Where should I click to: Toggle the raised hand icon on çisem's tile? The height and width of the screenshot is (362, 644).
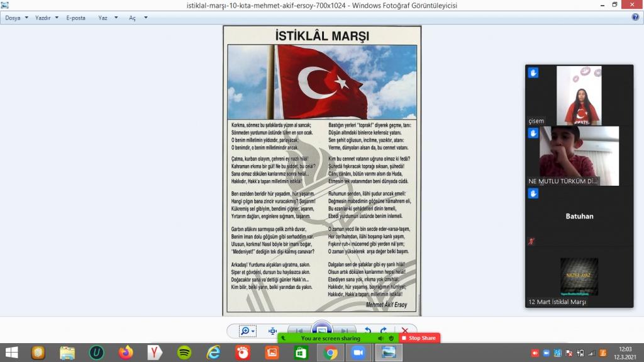coord(533,73)
